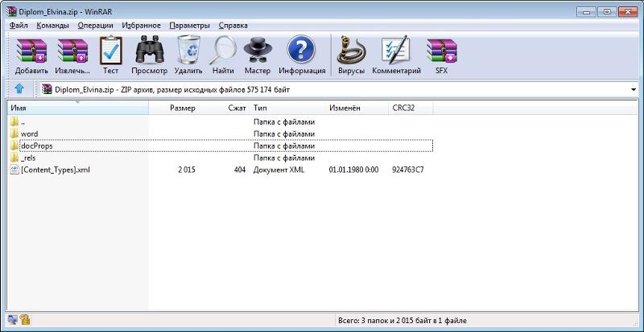The height and width of the screenshot is (332, 644).
Task: Click the date 01.01.1980 0:00
Action: (353, 170)
